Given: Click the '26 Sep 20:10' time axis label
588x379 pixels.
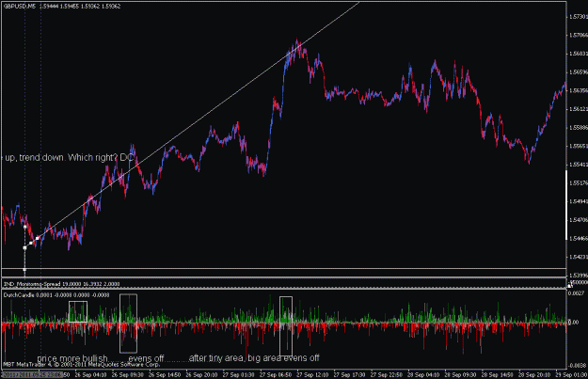Looking at the screenshot, I should click(201, 375).
